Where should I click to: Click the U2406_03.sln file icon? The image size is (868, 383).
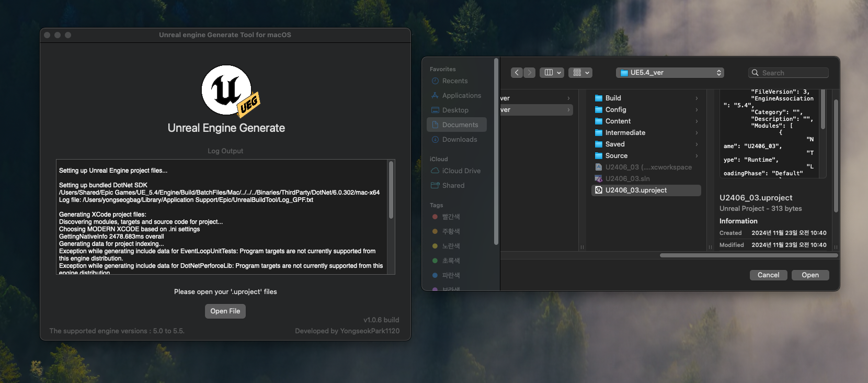tap(599, 179)
